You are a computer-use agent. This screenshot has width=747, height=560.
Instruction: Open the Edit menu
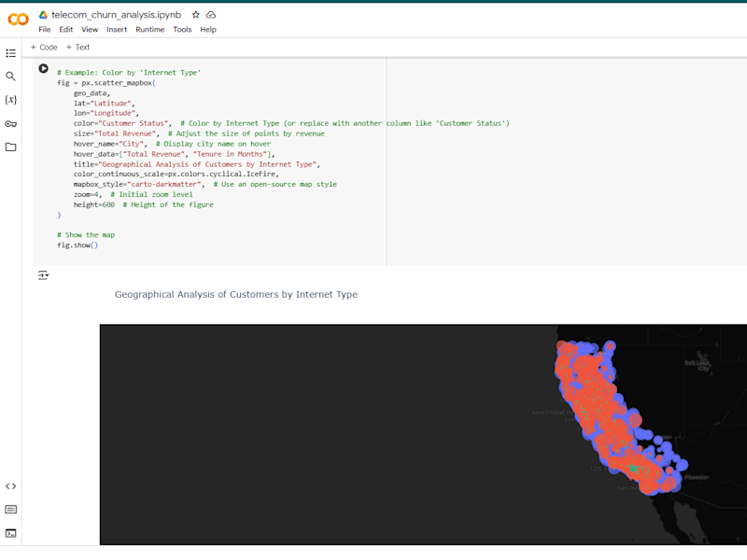click(65, 30)
